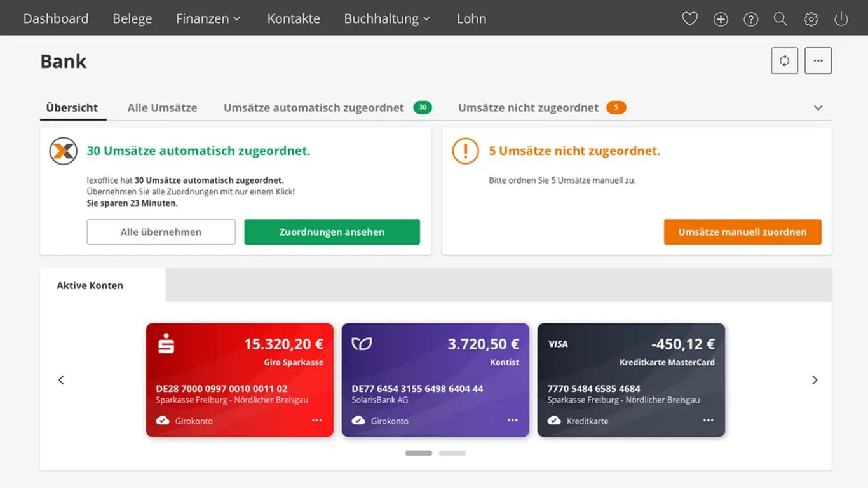Open options on Kontist card
Viewport: 868px width, 488px height.
tap(512, 421)
